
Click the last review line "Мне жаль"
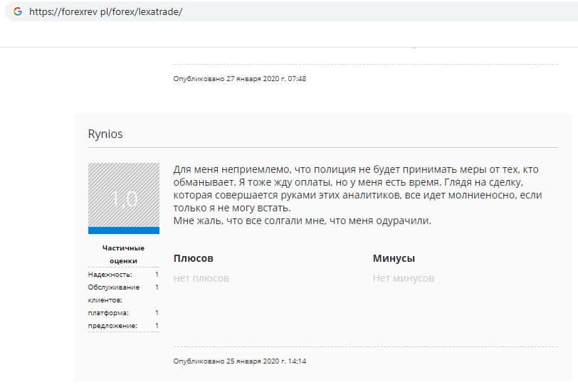click(302, 221)
